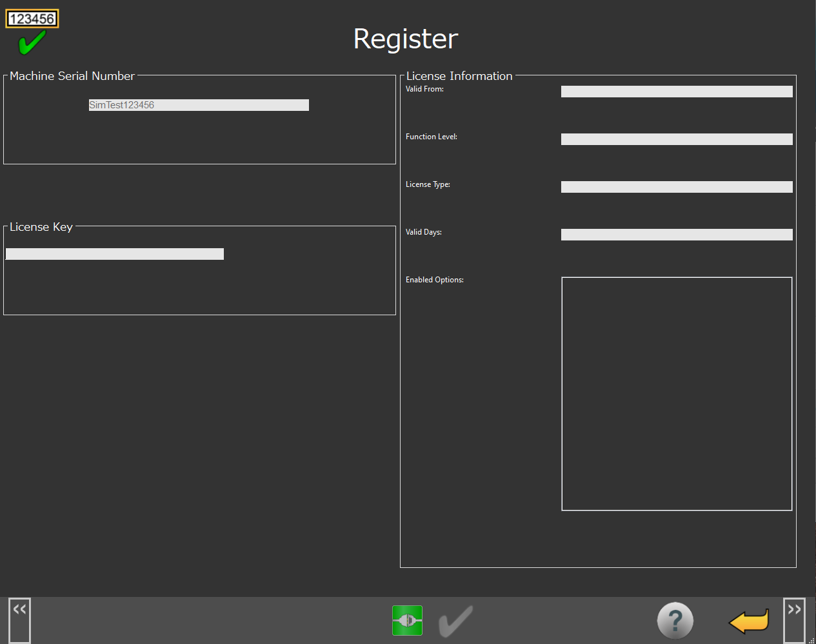816x644 pixels.
Task: Select the Function Level field
Action: [676, 139]
